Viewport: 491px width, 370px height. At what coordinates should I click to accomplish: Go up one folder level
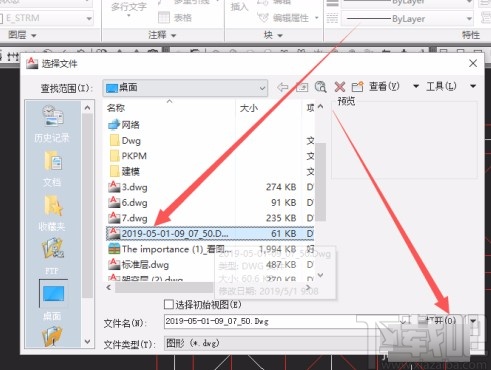click(302, 87)
